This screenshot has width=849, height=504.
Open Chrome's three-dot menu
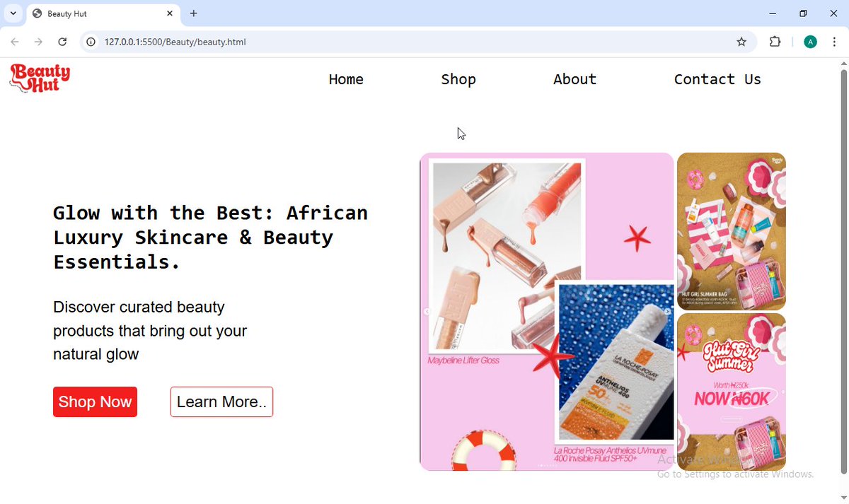[x=833, y=42]
